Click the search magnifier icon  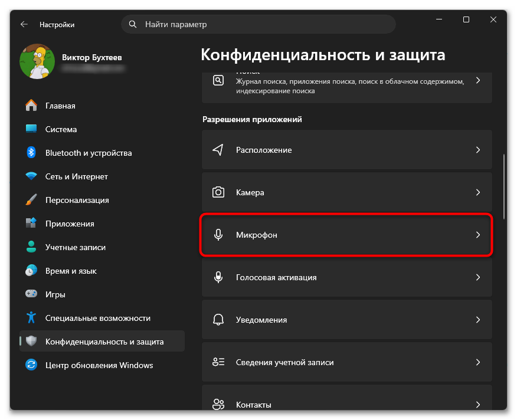click(x=133, y=24)
